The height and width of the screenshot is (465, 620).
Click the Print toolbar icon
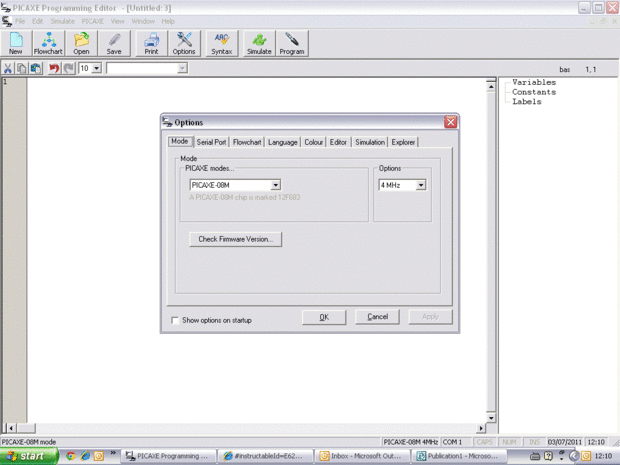(151, 43)
